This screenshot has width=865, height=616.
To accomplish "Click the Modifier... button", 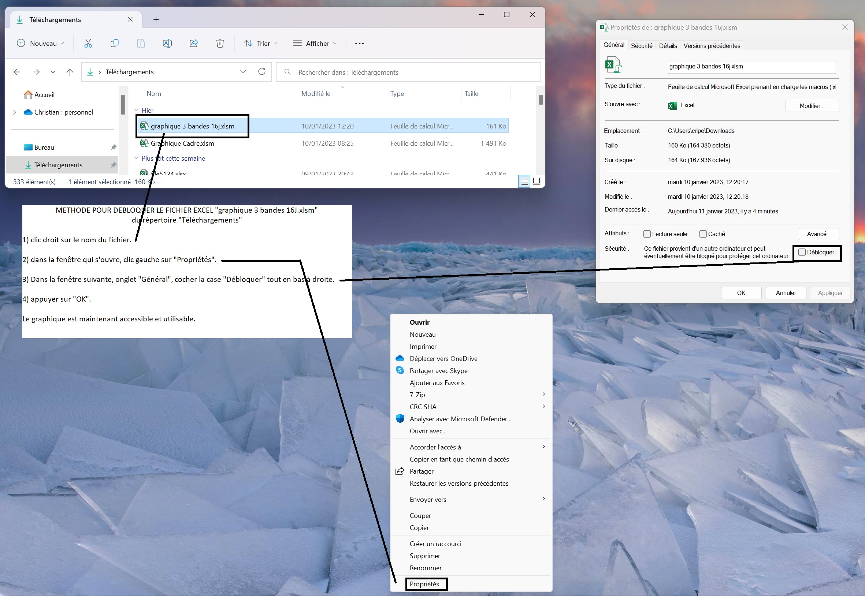I will tap(812, 106).
